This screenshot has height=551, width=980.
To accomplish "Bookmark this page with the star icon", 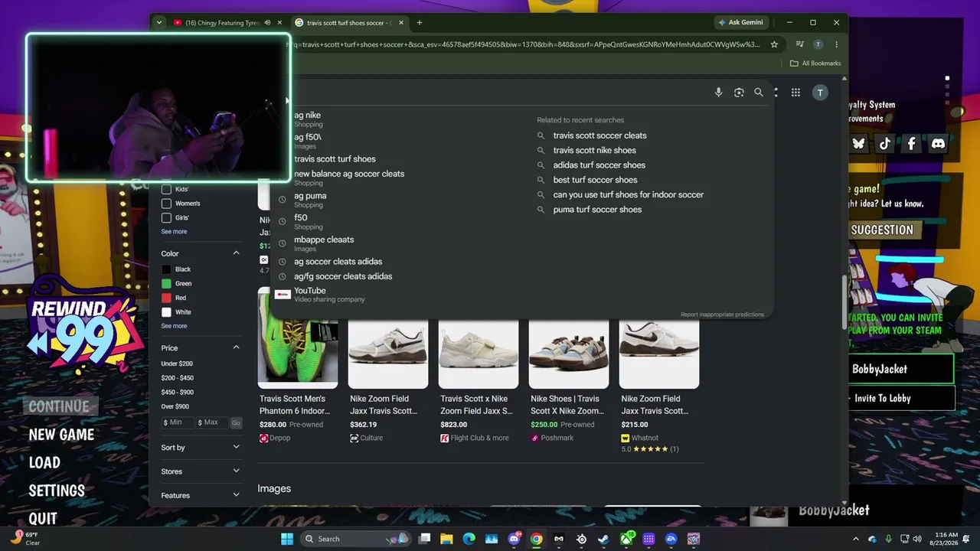I will click(x=774, y=44).
